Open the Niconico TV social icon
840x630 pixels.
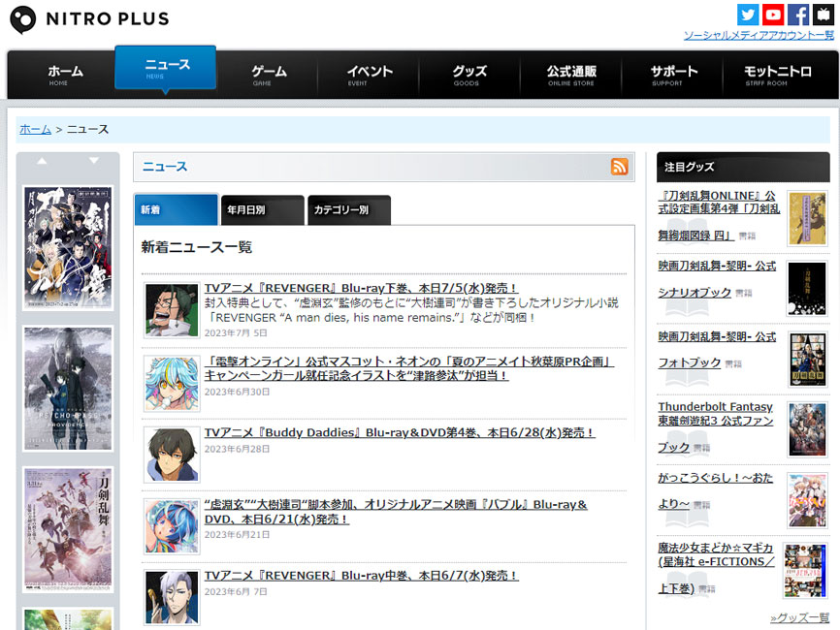pos(823,15)
